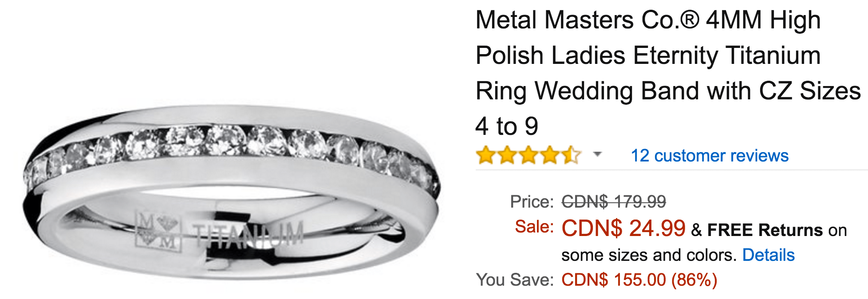
Task: Click the Details link for free returns
Action: pos(768,255)
